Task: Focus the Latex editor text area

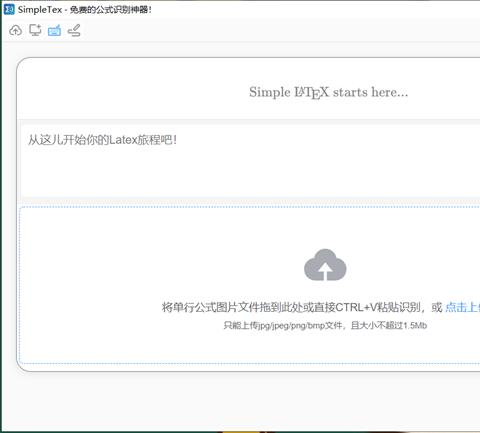Action: (250, 161)
